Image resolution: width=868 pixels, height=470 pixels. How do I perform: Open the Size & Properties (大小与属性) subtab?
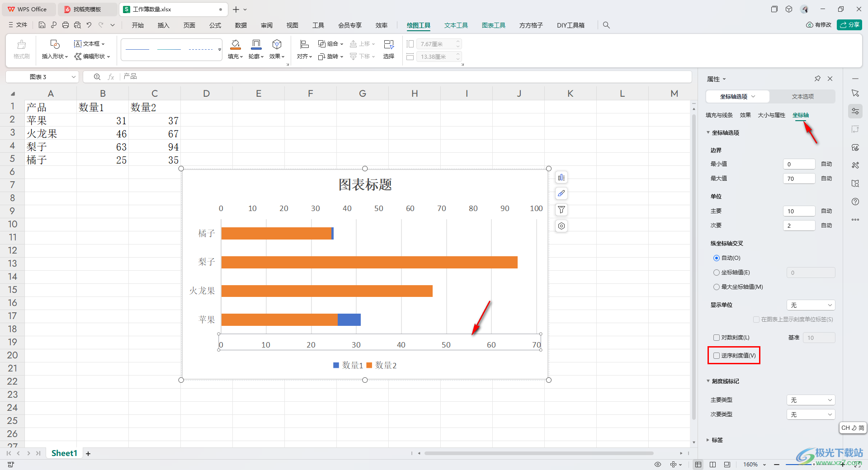772,115
